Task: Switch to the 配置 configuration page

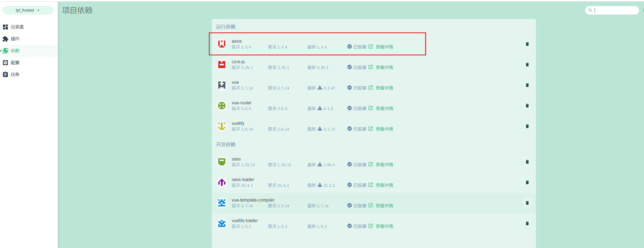Action: (x=15, y=63)
